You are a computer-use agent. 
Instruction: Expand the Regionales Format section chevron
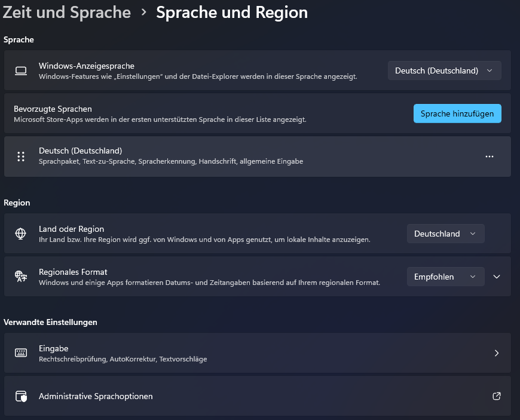click(496, 277)
